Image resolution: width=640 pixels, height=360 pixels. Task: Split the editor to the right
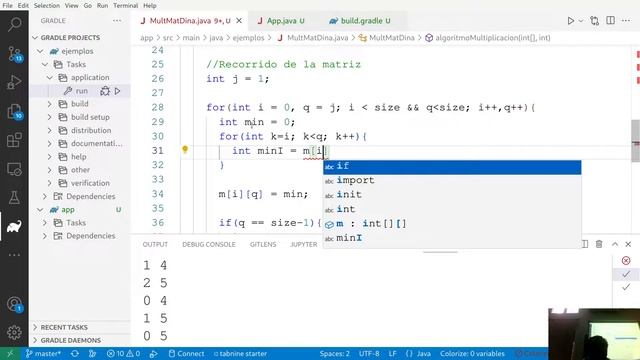click(x=610, y=20)
